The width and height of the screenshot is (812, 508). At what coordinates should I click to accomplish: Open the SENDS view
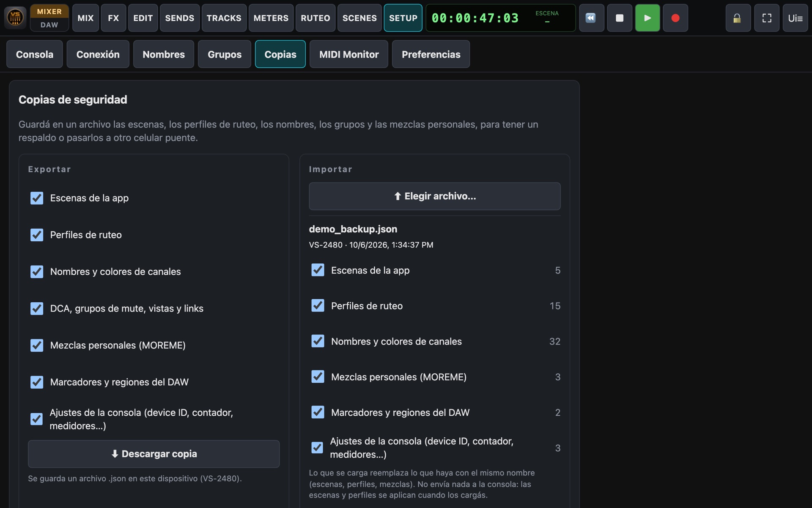180,18
